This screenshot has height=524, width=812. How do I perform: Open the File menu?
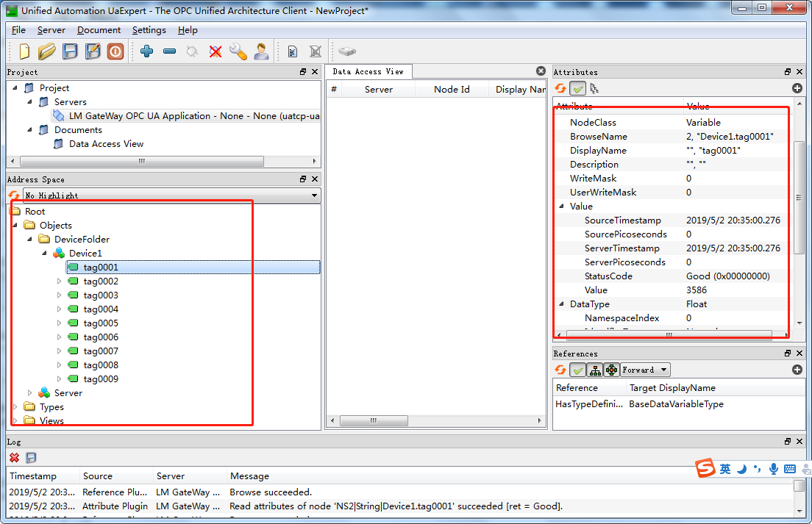tap(18, 30)
